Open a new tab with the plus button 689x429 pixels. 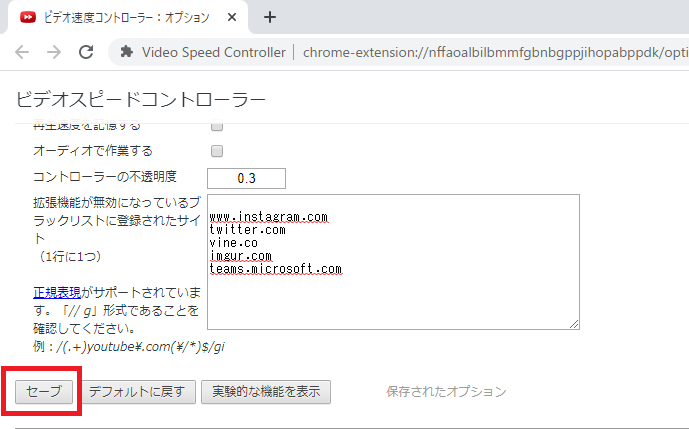coord(270,17)
